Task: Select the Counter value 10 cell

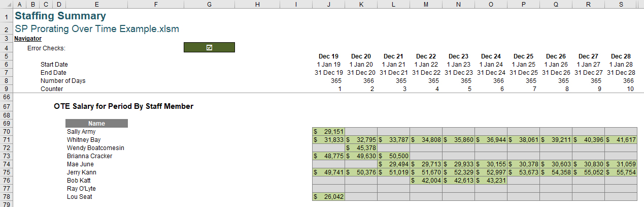Action: click(621, 88)
